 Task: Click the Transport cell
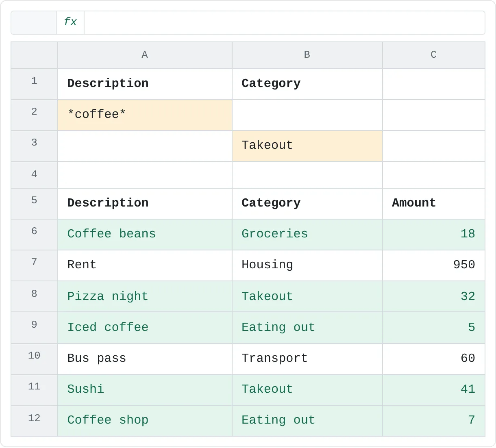[307, 359]
